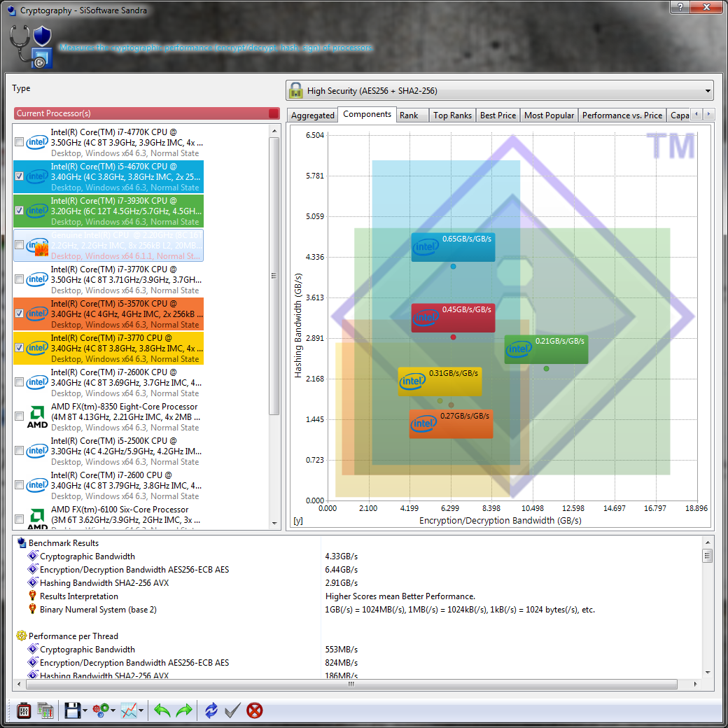The height and width of the screenshot is (728, 728).
Task: Click the floppy disk save icon
Action: (72, 710)
